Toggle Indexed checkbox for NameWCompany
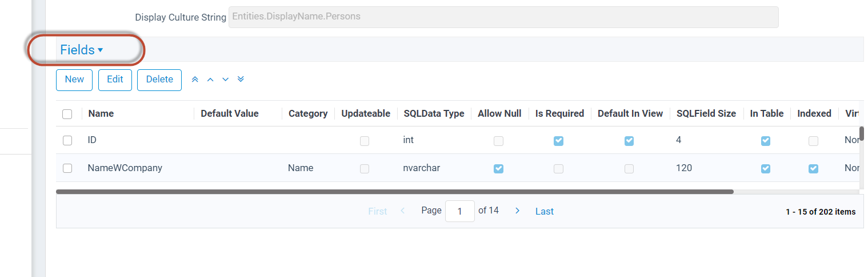 814,168
